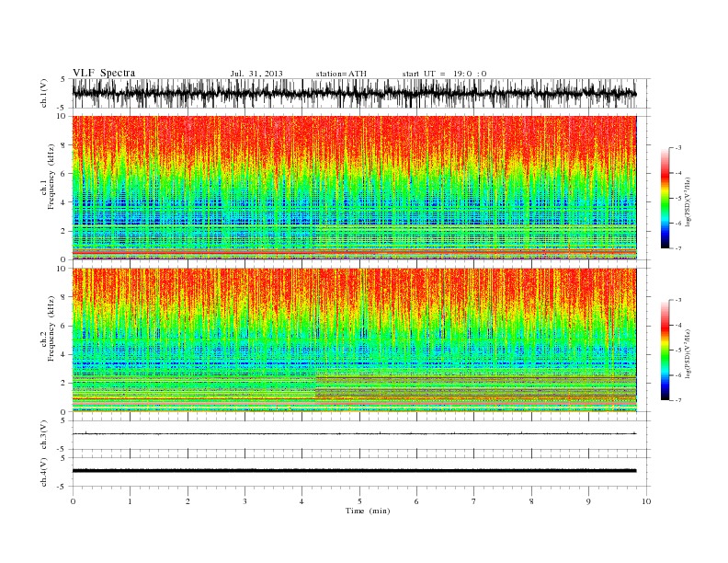Click the "station=ATH" header label

point(341,74)
